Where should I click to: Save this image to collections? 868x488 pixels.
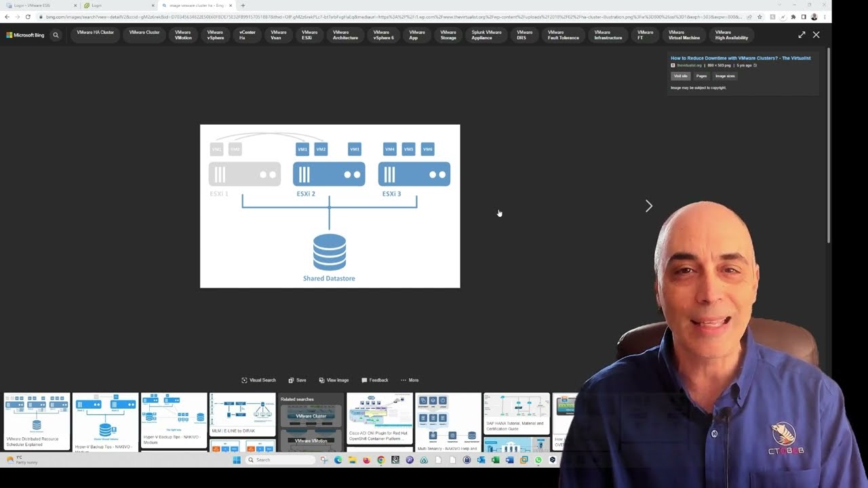pos(297,380)
